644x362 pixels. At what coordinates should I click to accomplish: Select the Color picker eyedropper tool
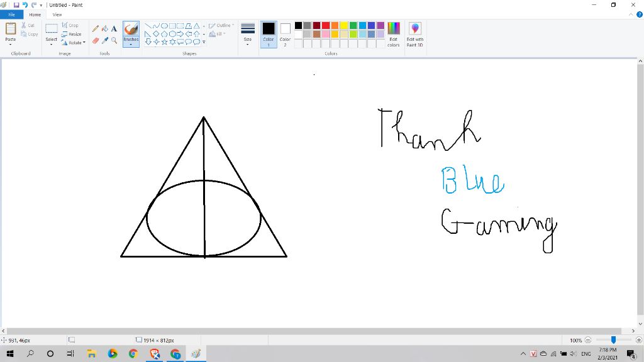click(x=105, y=41)
